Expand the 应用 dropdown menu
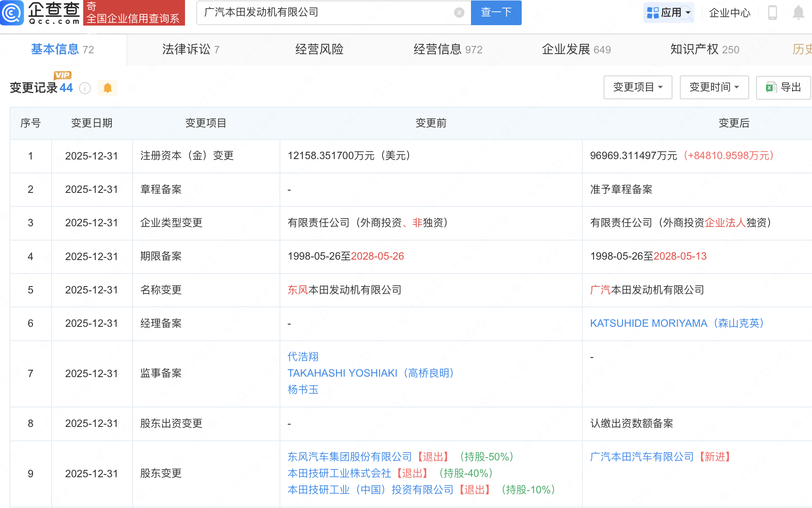This screenshot has width=812, height=508. [669, 13]
